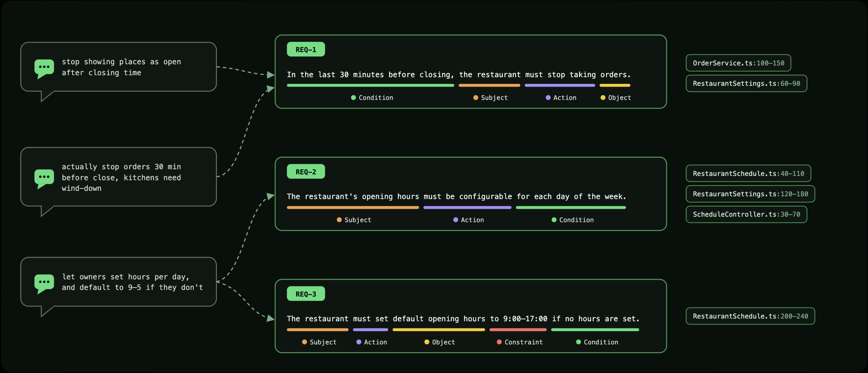Select the "actually stop orders 30 min" message text
Viewport: 868px width, 373px height.
pyautogui.click(x=121, y=177)
